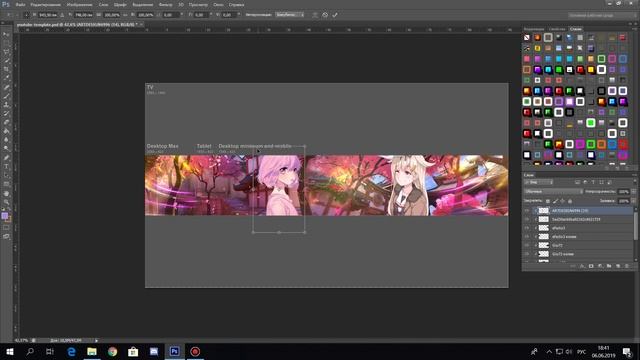
Task: Switch to the Стили panel tab
Action: tap(576, 29)
